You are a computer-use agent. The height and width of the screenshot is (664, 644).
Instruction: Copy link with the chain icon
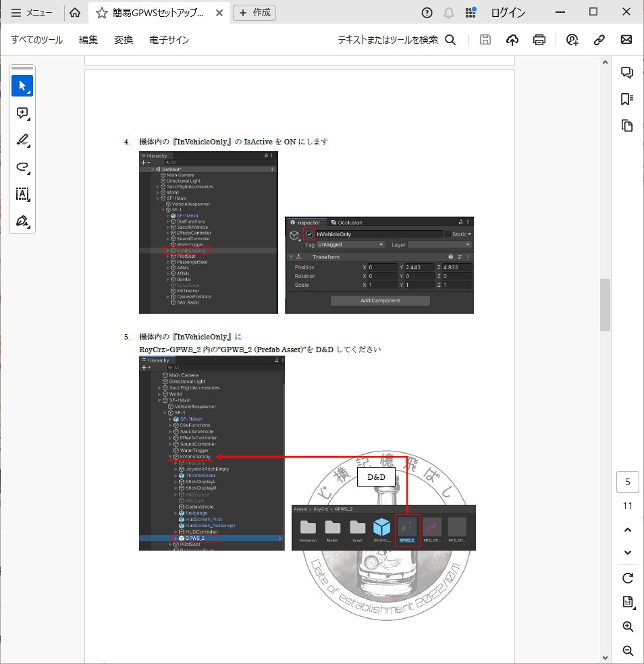click(x=599, y=40)
